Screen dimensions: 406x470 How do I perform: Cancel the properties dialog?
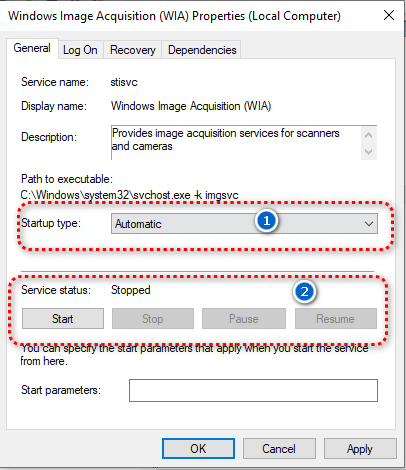pyautogui.click(x=279, y=449)
